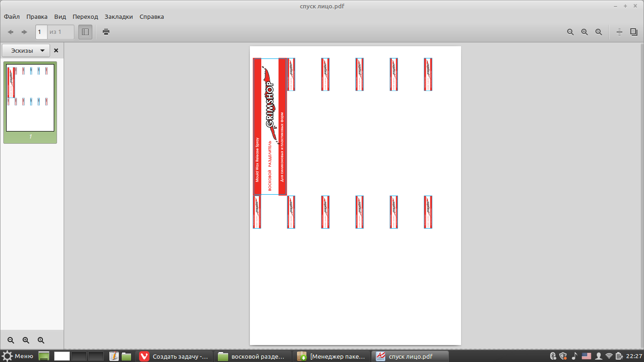Zoom out using the top toolbar magnifier
The image size is (644, 362).
tap(570, 32)
